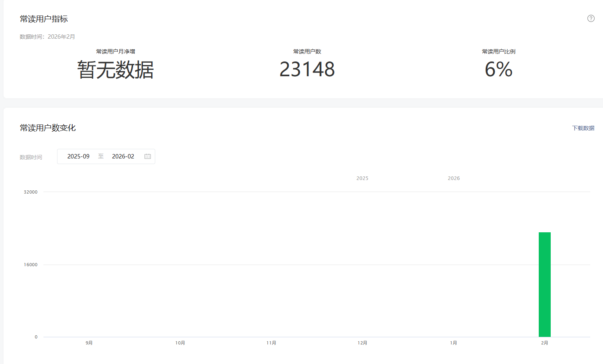Click the 9月 label on the x-axis
This screenshot has height=364, width=603.
(89, 343)
